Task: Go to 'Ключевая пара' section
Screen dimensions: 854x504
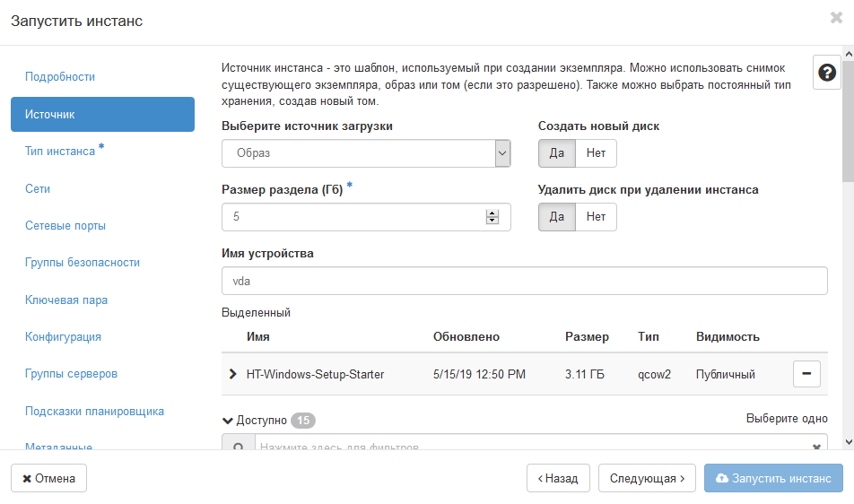Action: click(66, 300)
